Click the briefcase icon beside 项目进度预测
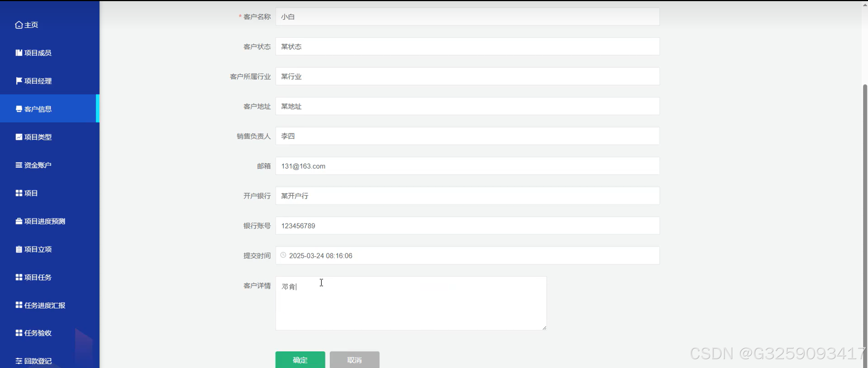This screenshot has width=868, height=368. (19, 221)
